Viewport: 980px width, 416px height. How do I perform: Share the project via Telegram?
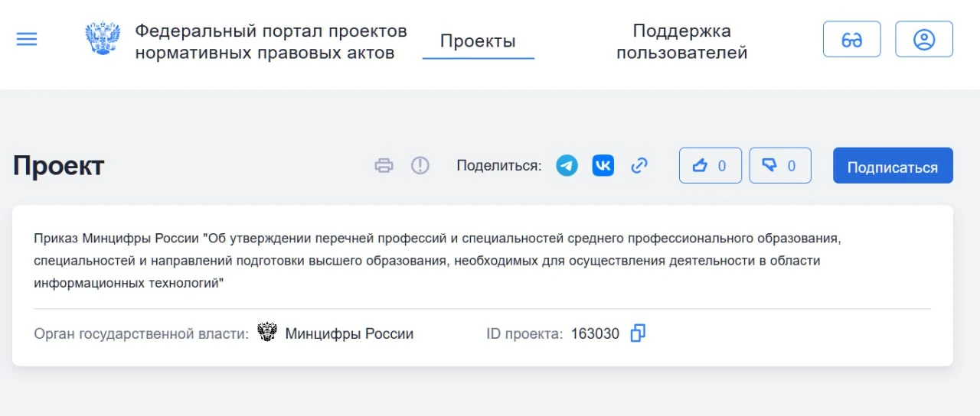click(567, 166)
